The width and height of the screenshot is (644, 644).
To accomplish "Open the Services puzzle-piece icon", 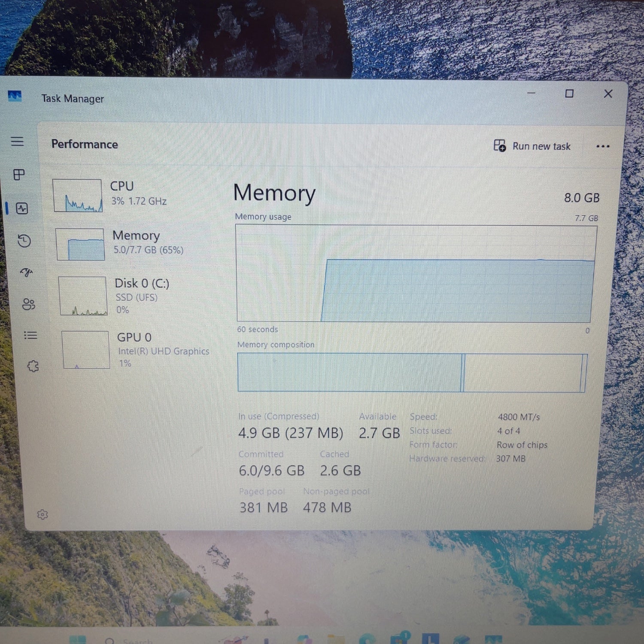I will click(33, 366).
